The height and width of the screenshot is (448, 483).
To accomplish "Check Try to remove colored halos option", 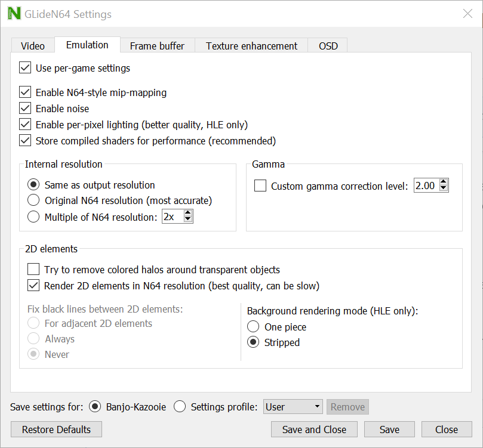I will point(33,269).
